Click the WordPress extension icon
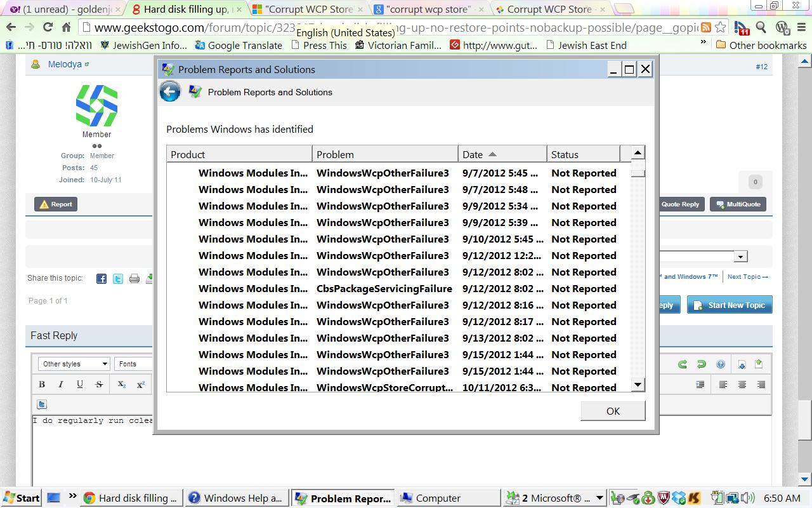Viewport: 812px width, 508px height. click(783, 27)
